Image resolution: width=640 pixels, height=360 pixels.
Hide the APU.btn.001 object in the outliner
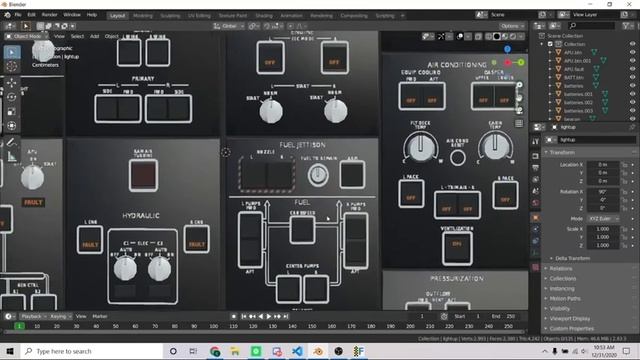point(632,61)
